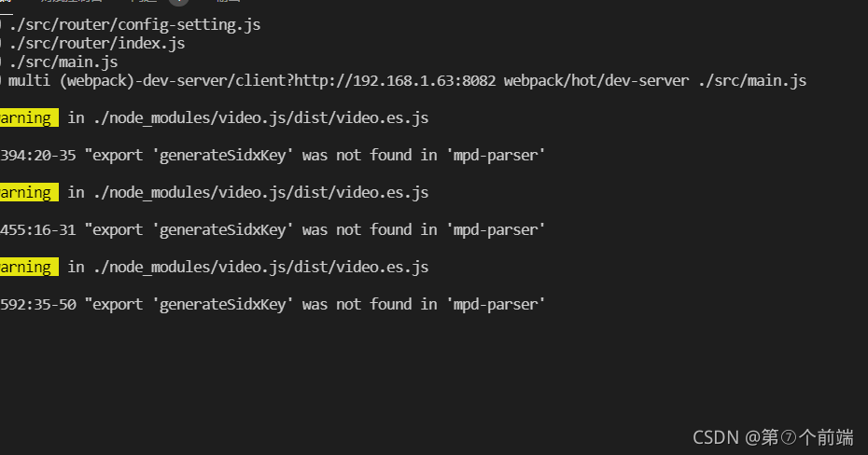Viewport: 868px width, 455px height.
Task: Open first video.es.js file path after warning
Action: coord(261,117)
